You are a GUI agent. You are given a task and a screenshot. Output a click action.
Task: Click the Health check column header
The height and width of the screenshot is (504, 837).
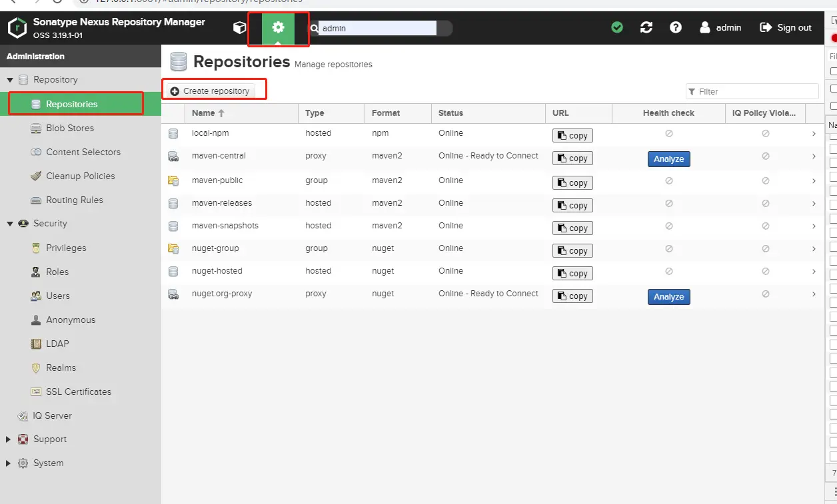668,113
